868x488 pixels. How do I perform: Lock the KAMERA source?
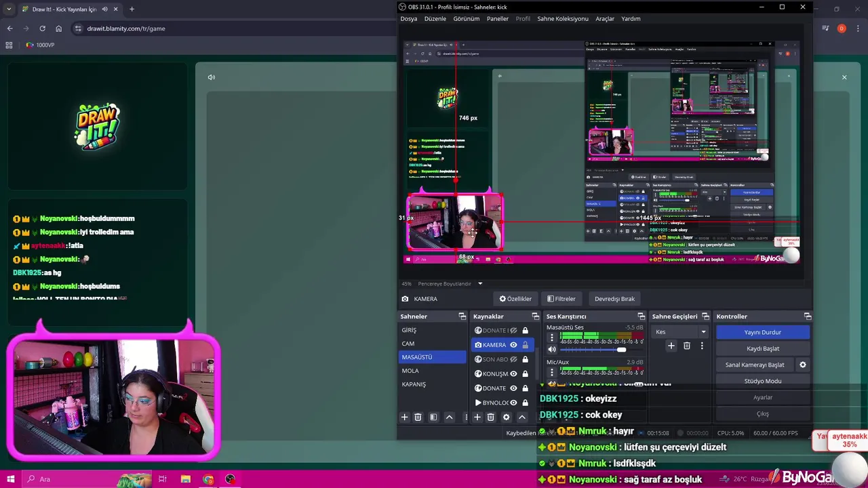coord(525,345)
